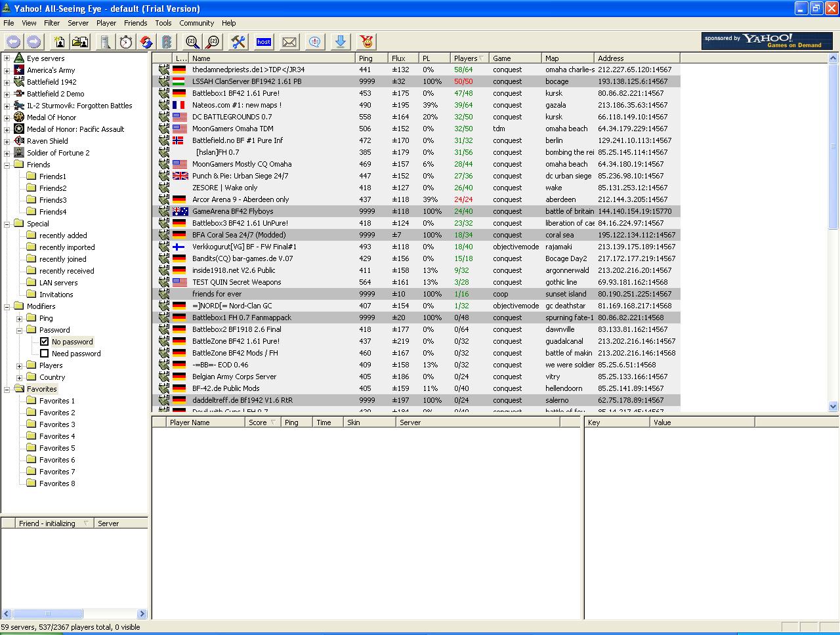Sort server list by Ping column
The height and width of the screenshot is (635, 840).
[372, 58]
